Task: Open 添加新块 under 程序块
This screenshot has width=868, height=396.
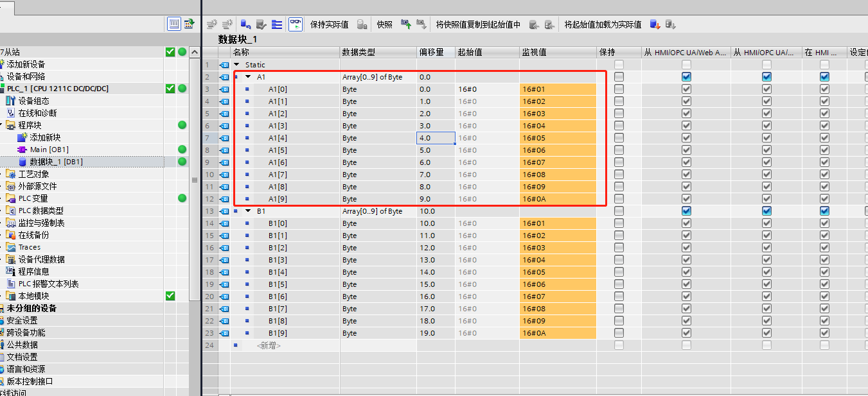Action: (45, 137)
